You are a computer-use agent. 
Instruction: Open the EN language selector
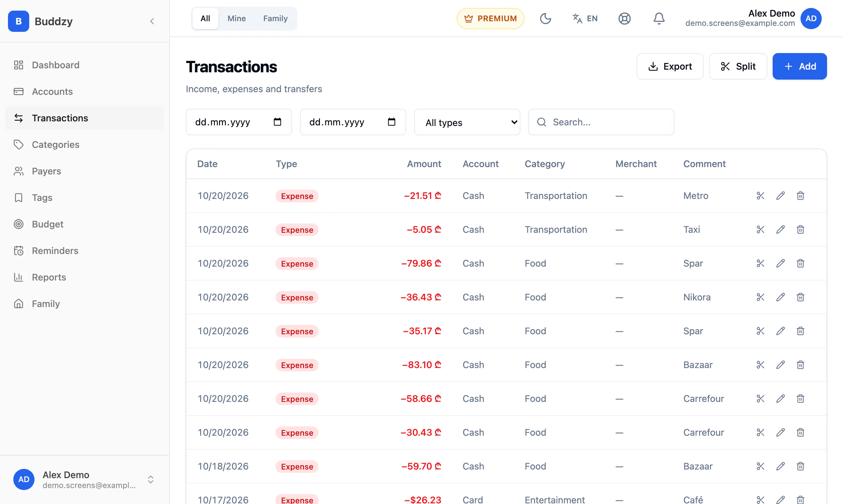pyautogui.click(x=585, y=18)
